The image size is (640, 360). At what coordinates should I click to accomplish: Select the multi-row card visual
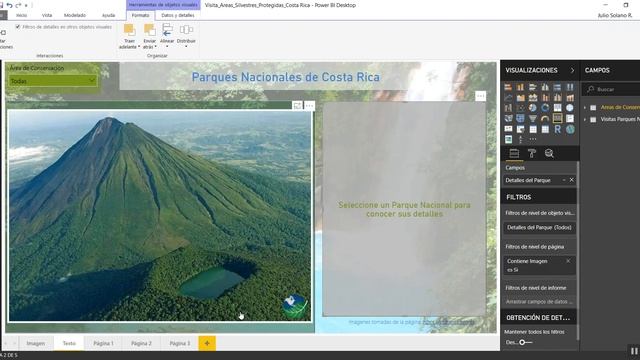[x=570, y=119]
